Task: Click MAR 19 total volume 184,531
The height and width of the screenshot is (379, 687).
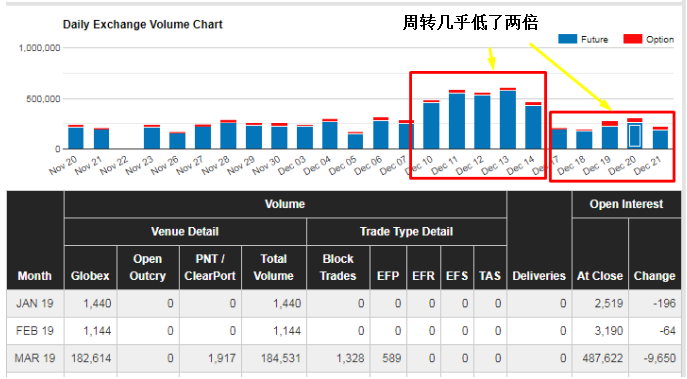Action: 281,358
